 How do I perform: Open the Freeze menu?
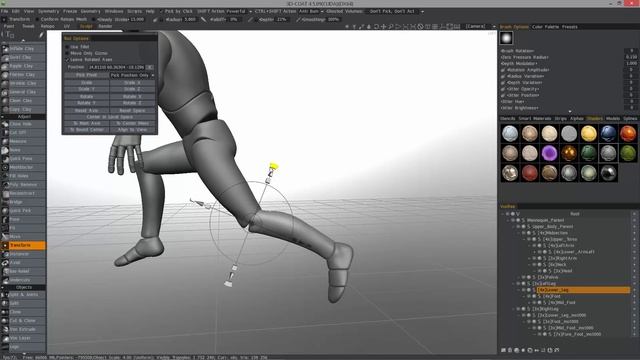(70, 11)
